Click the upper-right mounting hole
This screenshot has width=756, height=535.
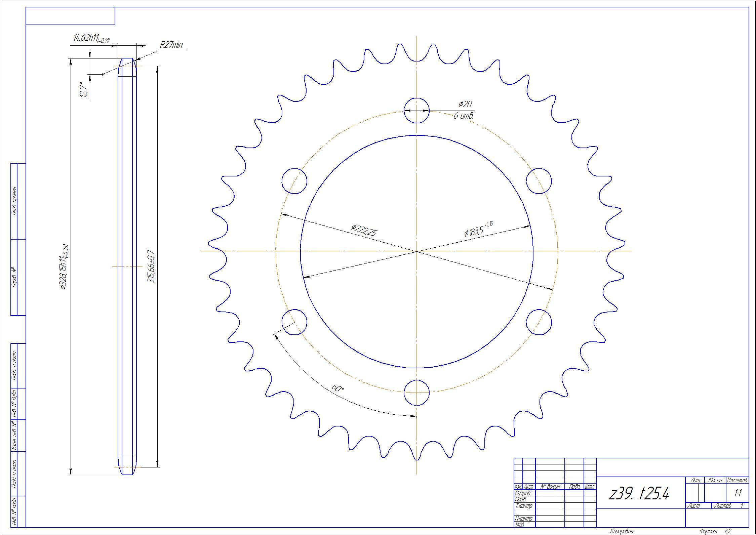pyautogui.click(x=539, y=181)
